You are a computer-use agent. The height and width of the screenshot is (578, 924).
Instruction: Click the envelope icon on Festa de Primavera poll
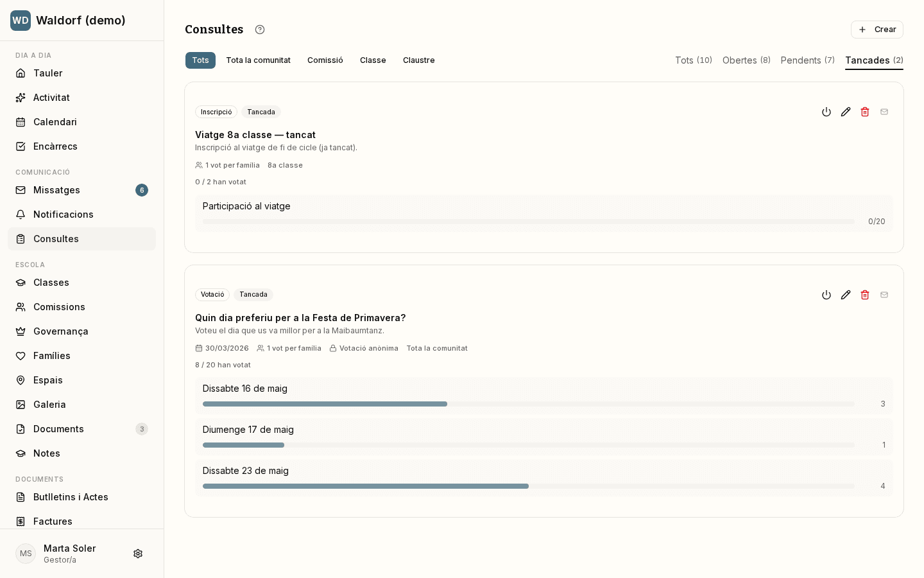pyautogui.click(x=884, y=295)
